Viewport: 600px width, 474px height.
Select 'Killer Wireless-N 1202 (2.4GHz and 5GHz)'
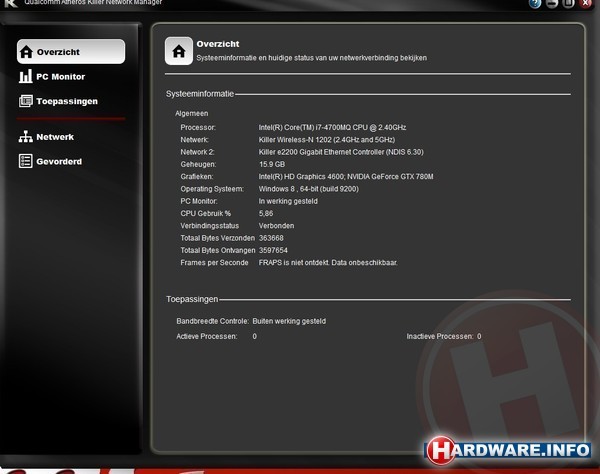(327, 140)
